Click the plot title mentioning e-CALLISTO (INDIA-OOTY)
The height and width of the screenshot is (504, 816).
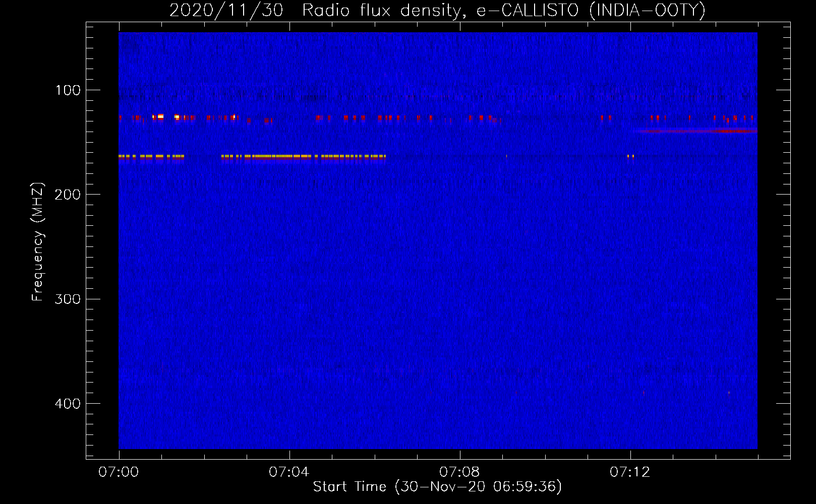click(437, 11)
